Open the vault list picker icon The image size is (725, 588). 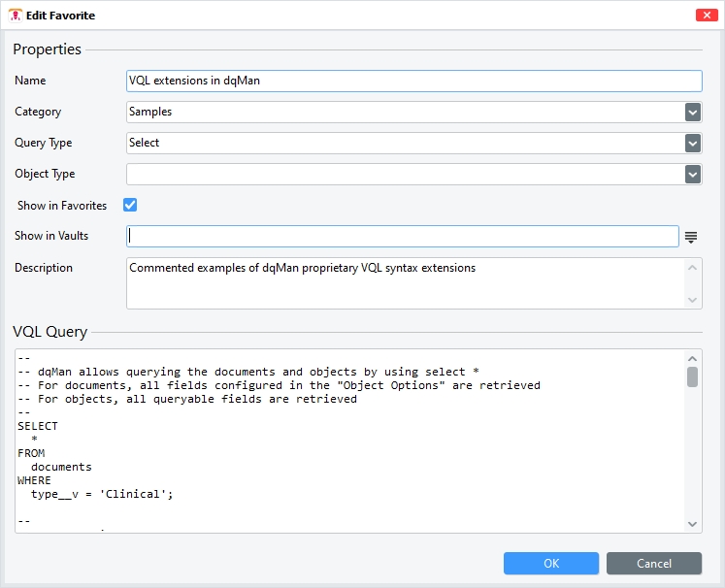(691, 237)
